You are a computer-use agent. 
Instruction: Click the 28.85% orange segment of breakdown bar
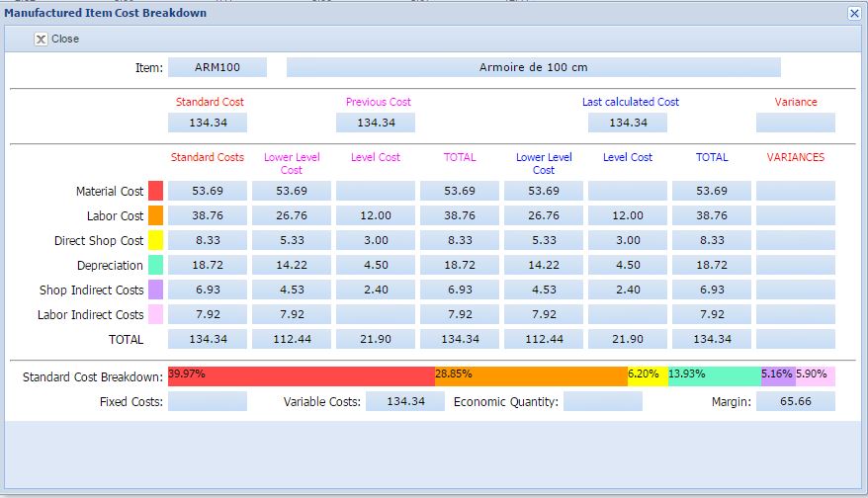531,376
